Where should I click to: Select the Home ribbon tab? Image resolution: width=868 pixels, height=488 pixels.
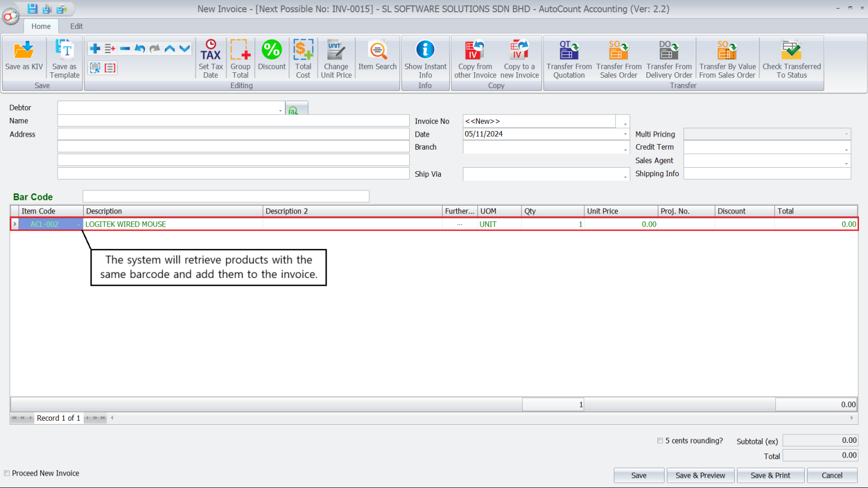(x=41, y=26)
